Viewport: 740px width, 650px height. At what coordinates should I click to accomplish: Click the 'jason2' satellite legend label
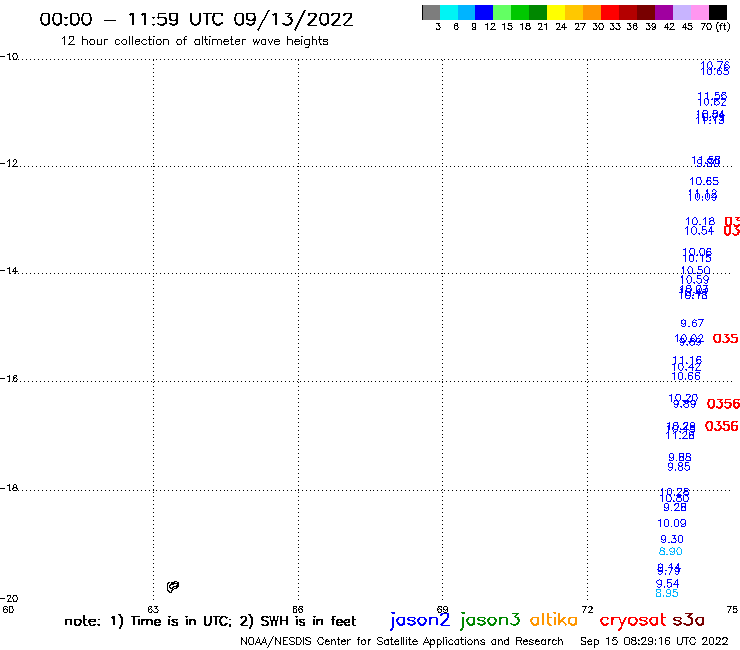coord(420,620)
